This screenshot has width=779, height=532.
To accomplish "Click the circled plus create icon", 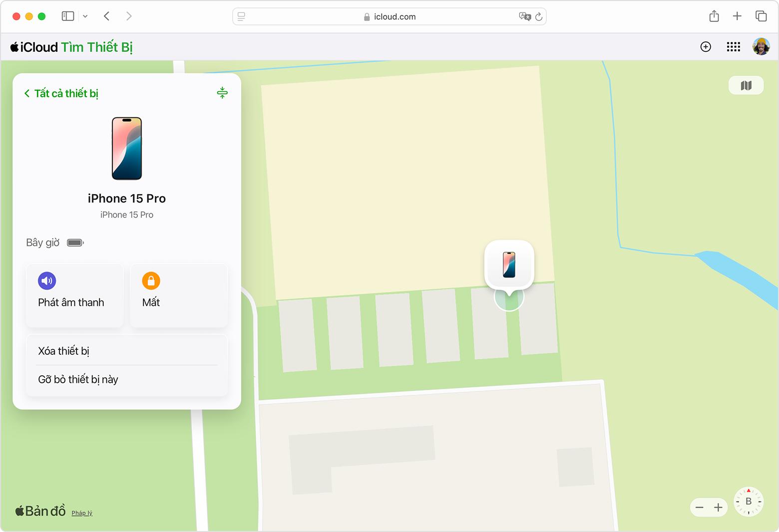I will pyautogui.click(x=706, y=47).
